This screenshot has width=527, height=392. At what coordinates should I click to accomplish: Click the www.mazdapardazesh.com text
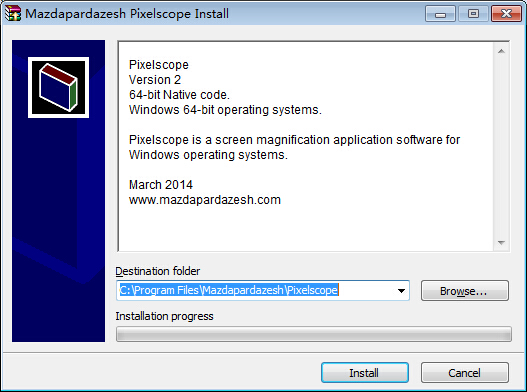(x=205, y=200)
